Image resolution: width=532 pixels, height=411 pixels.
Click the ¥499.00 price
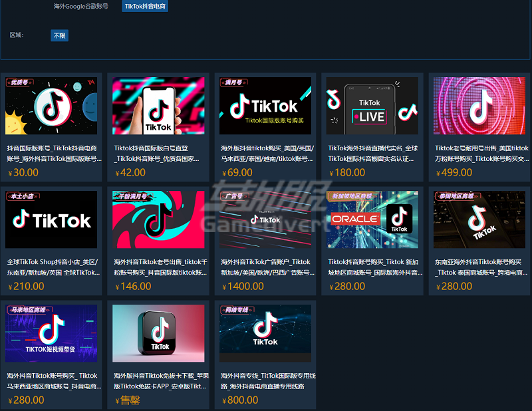[x=454, y=172]
